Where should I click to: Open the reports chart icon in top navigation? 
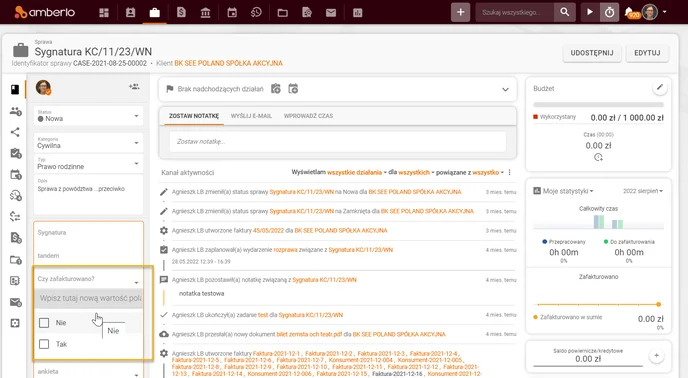click(358, 13)
